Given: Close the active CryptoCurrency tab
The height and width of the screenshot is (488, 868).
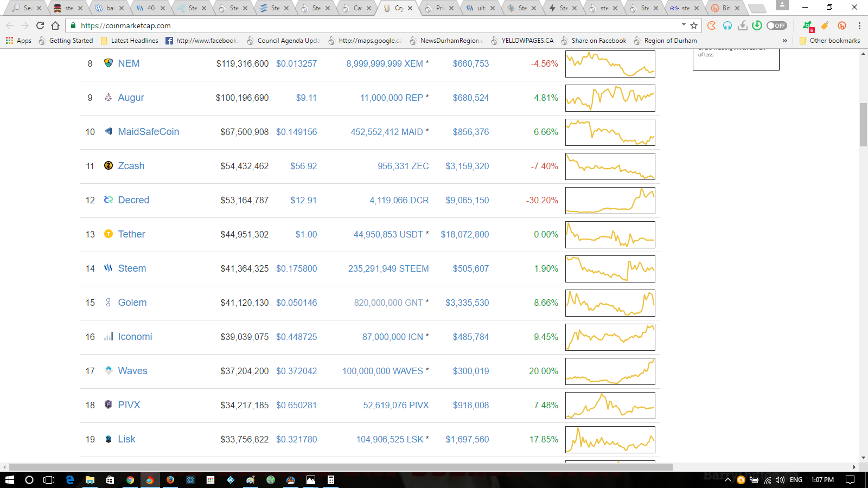Looking at the screenshot, I should [x=410, y=8].
